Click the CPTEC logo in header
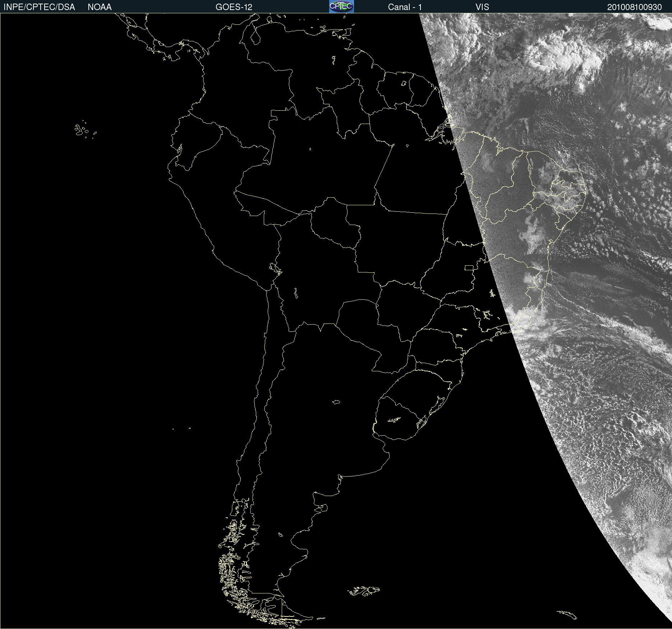The image size is (672, 629). (341, 6)
